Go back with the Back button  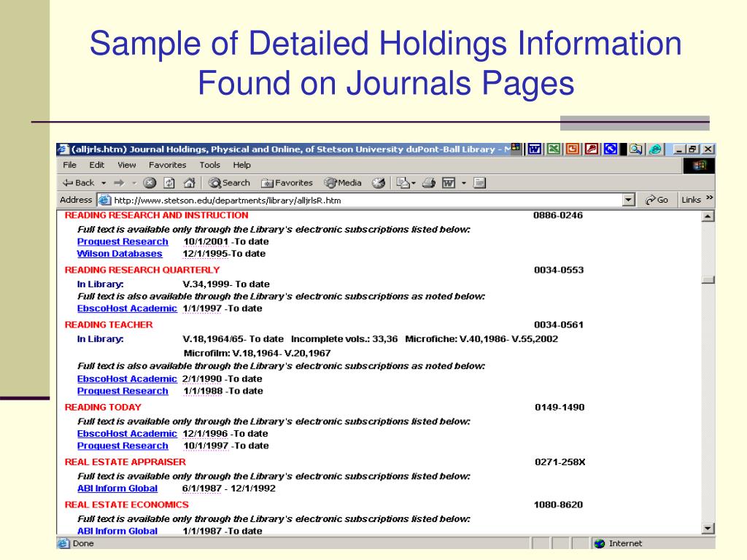tap(79, 183)
